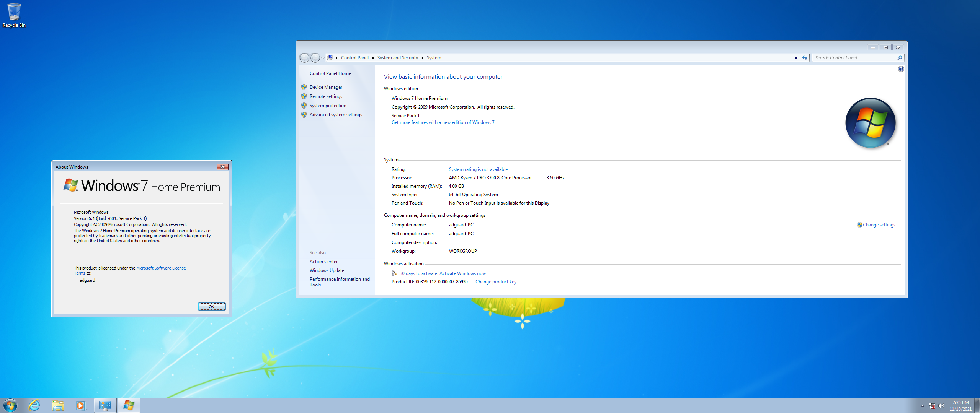The image size is (980, 413).
Task: Click the licensee name 'adguard' in About Windows
Action: pyautogui.click(x=87, y=280)
